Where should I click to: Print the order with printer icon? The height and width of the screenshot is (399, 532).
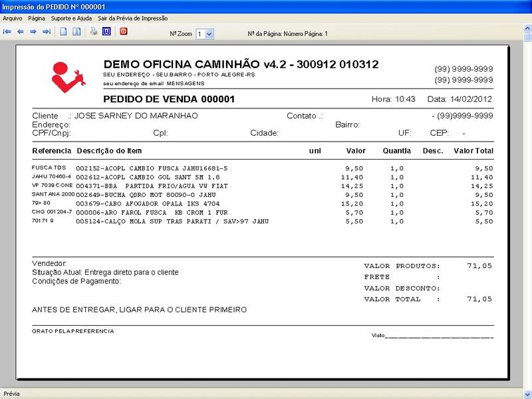pyautogui.click(x=94, y=31)
